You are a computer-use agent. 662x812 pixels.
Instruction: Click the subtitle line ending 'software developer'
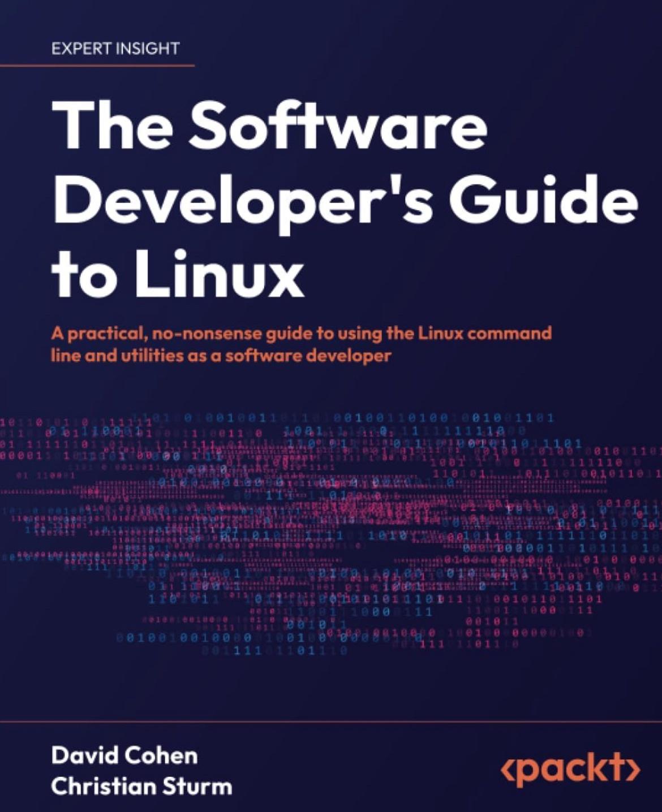point(221,356)
